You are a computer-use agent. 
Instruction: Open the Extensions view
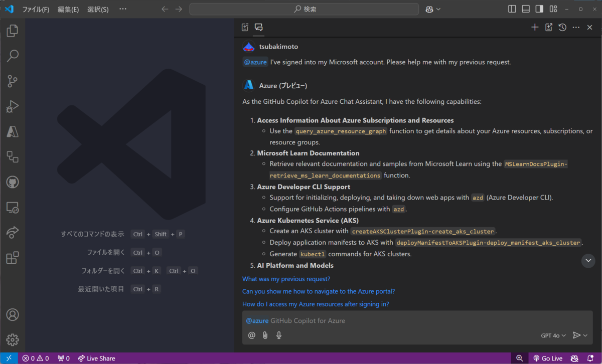tap(12, 258)
